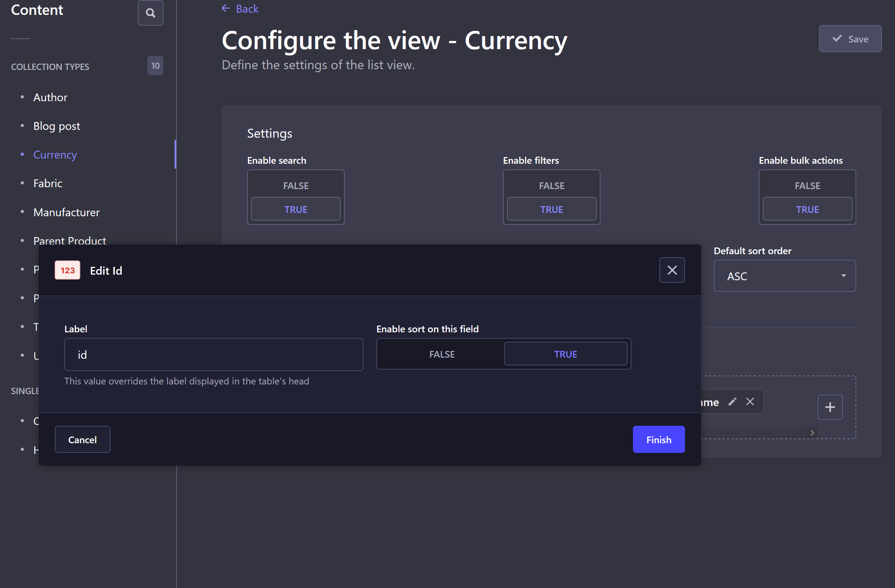
Task: Set Enable search to FALSE
Action: pyautogui.click(x=296, y=185)
